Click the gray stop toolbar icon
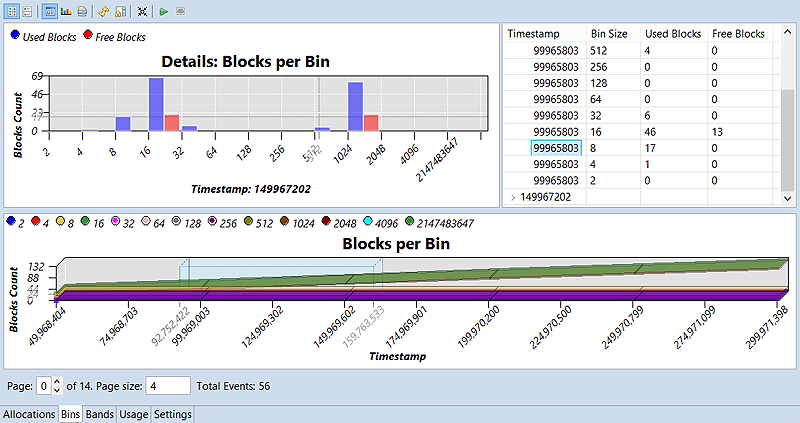Screen dimensions: 800x423 [x=180, y=11]
